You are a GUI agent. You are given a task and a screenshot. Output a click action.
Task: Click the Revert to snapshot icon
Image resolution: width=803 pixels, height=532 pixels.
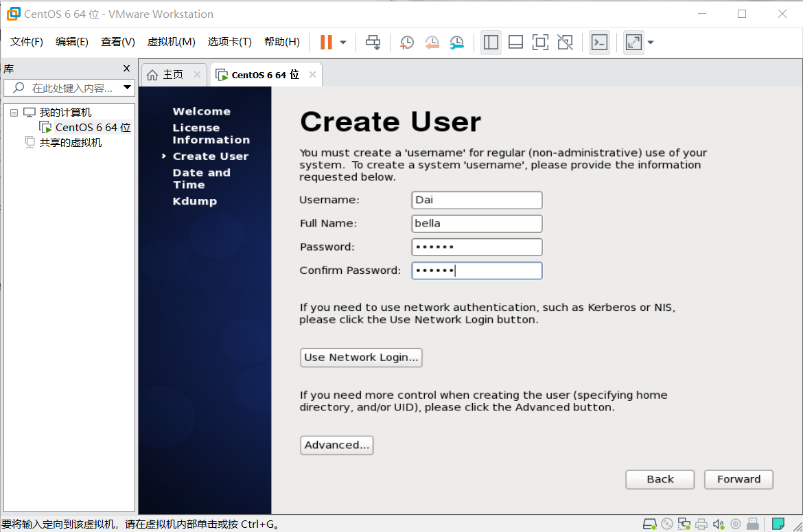coord(432,42)
